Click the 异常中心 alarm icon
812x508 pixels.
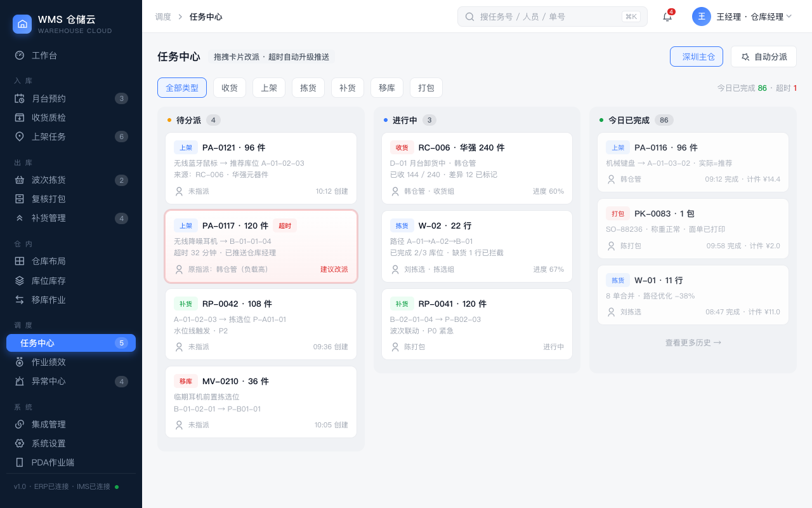[x=20, y=381]
